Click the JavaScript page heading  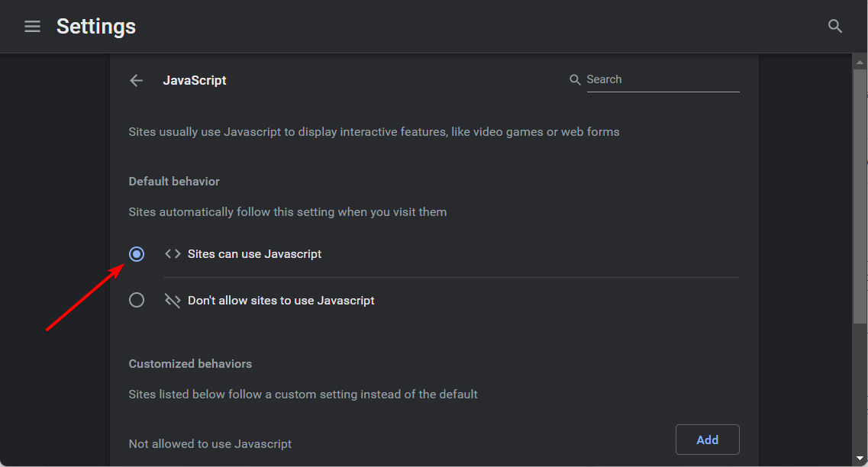pyautogui.click(x=195, y=80)
